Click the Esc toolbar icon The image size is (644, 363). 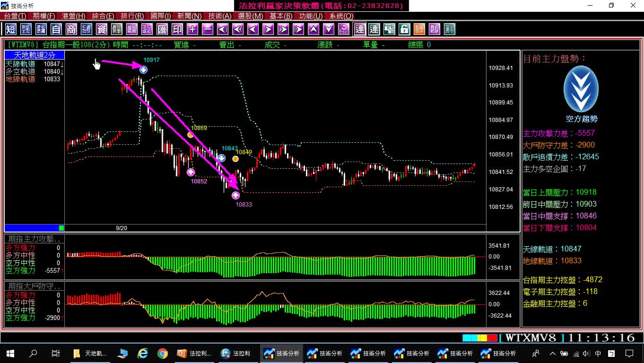tap(343, 29)
